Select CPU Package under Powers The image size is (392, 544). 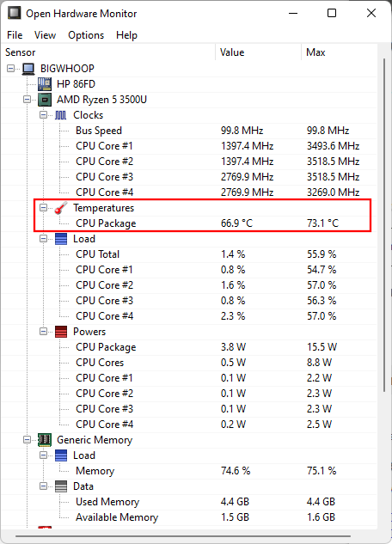coord(189,347)
